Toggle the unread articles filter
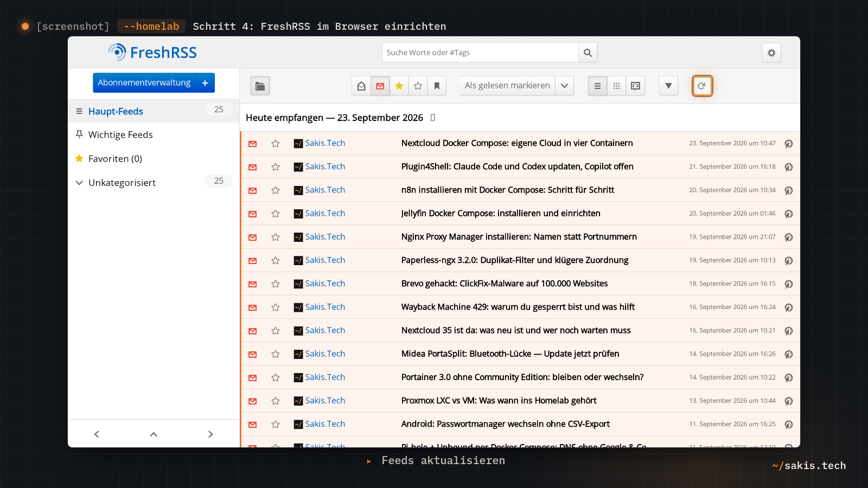 [380, 86]
